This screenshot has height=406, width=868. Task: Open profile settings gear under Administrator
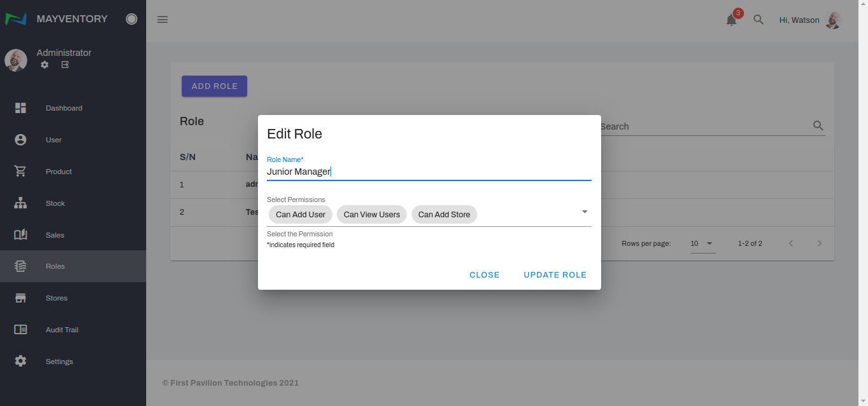pos(44,65)
